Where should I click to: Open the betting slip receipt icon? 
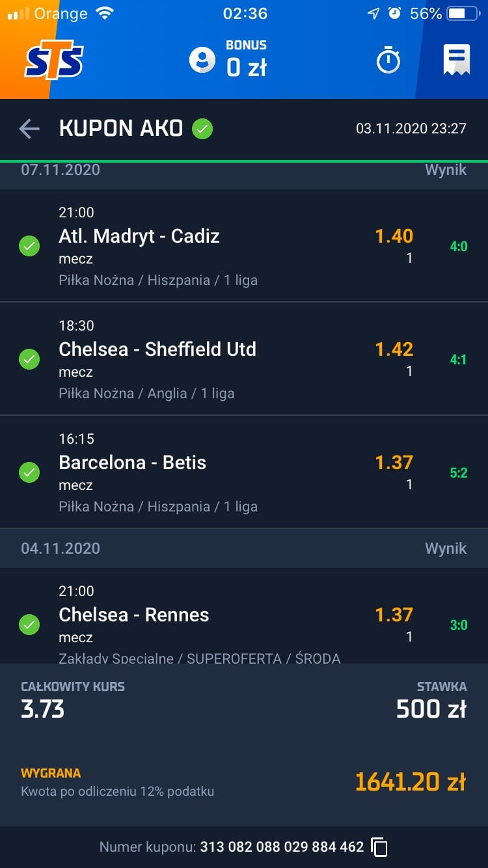[x=457, y=61]
